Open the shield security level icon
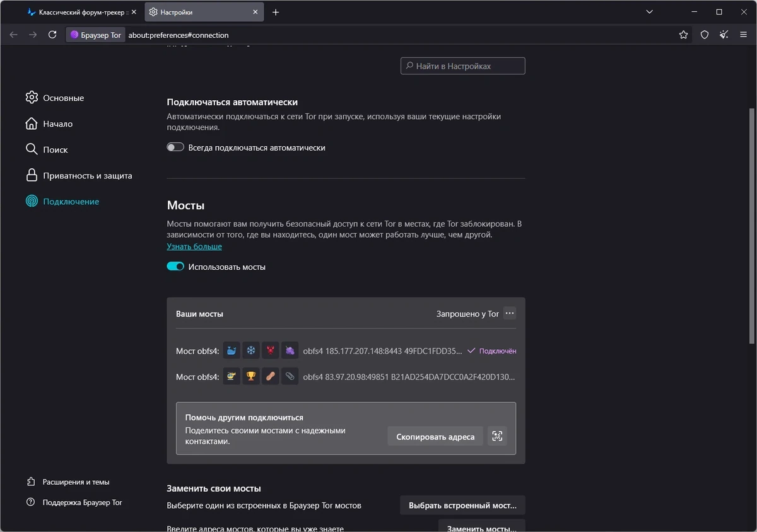 point(705,35)
